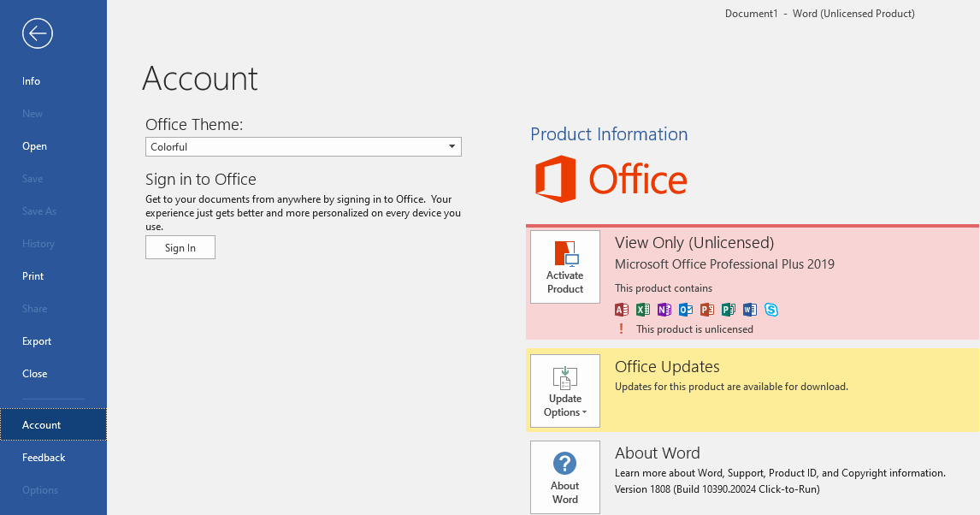Screen dimensions: 980x515
Task: Click the Publisher app icon
Action: point(728,310)
